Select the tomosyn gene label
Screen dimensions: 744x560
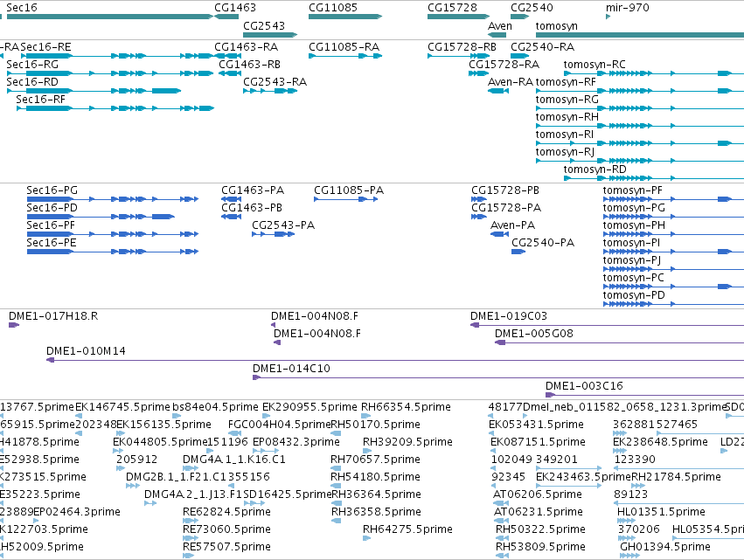point(557,26)
